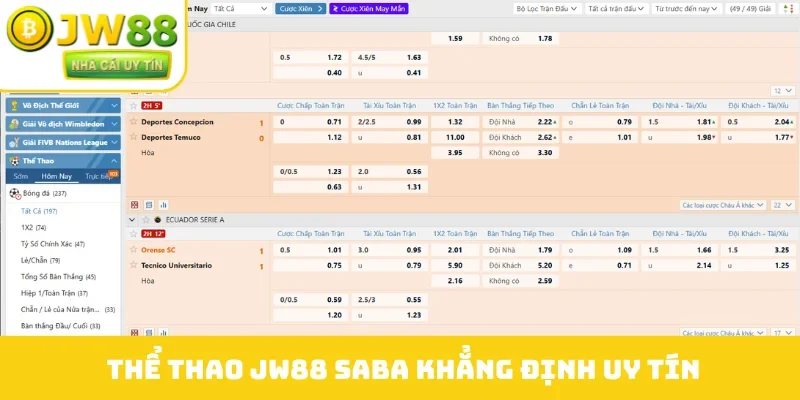Open lineup icon under Deportes Concepcion match
The width and height of the screenshot is (800, 400).
135,205
